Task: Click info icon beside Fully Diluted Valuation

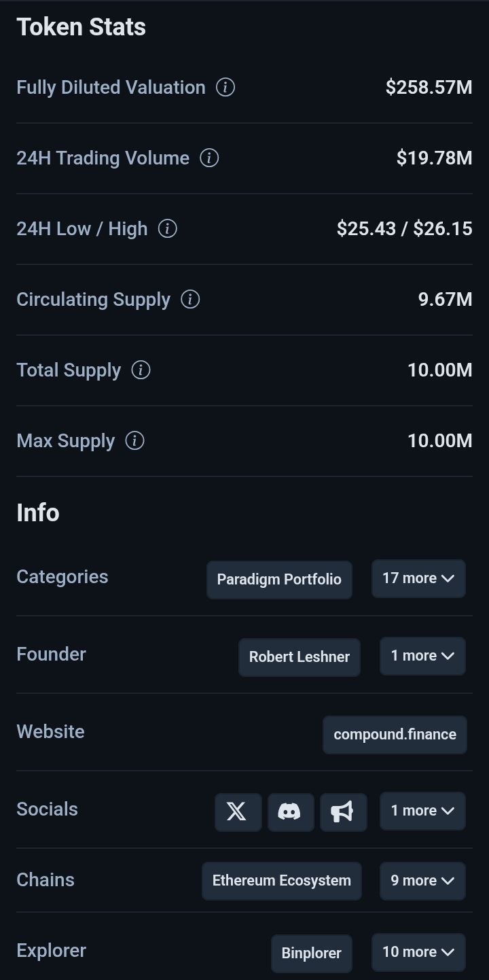Action: point(225,88)
